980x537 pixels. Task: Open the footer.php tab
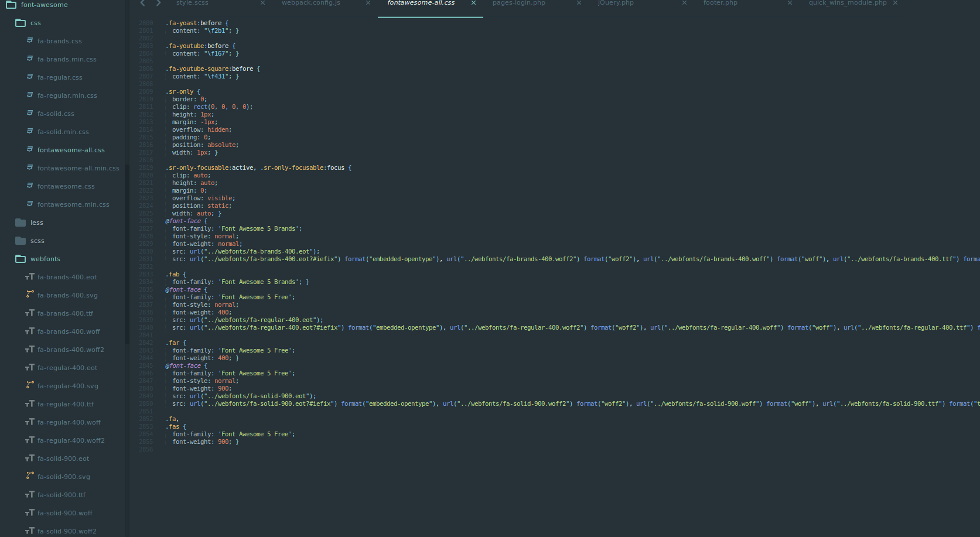pyautogui.click(x=720, y=3)
